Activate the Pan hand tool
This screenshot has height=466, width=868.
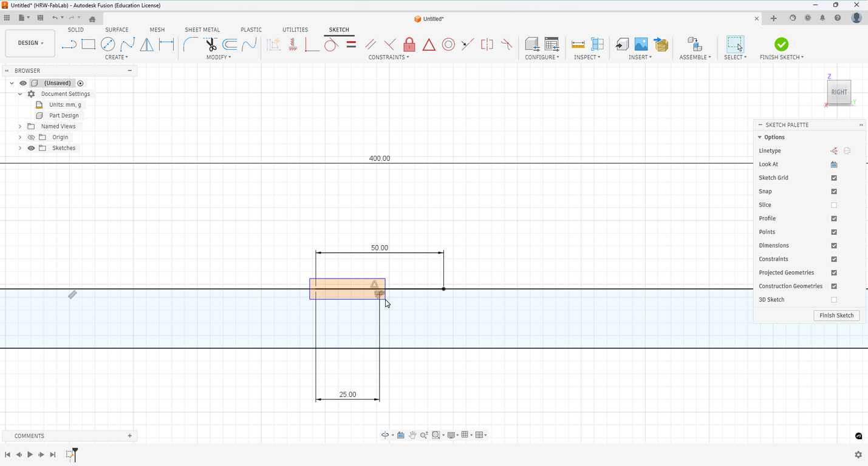[x=412, y=435]
